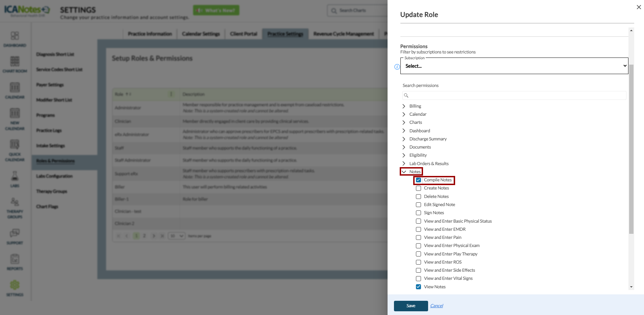Open the Therapy Groups sidebar icon
Viewport: 644px width, 315px height.
pyautogui.click(x=15, y=202)
